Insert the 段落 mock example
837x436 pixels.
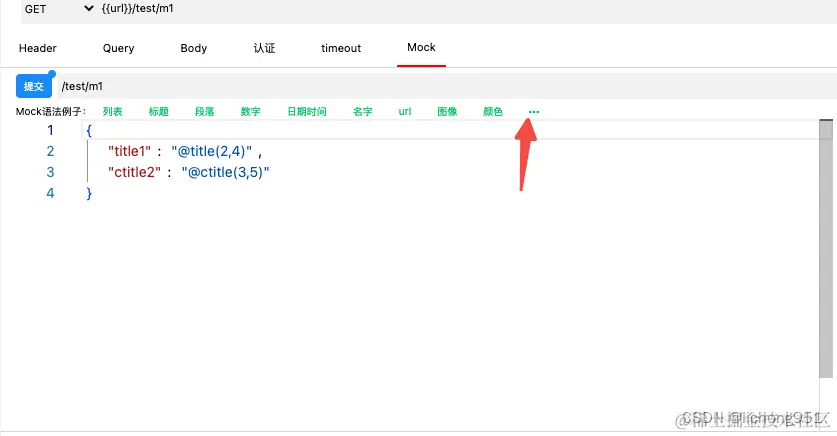tap(204, 112)
